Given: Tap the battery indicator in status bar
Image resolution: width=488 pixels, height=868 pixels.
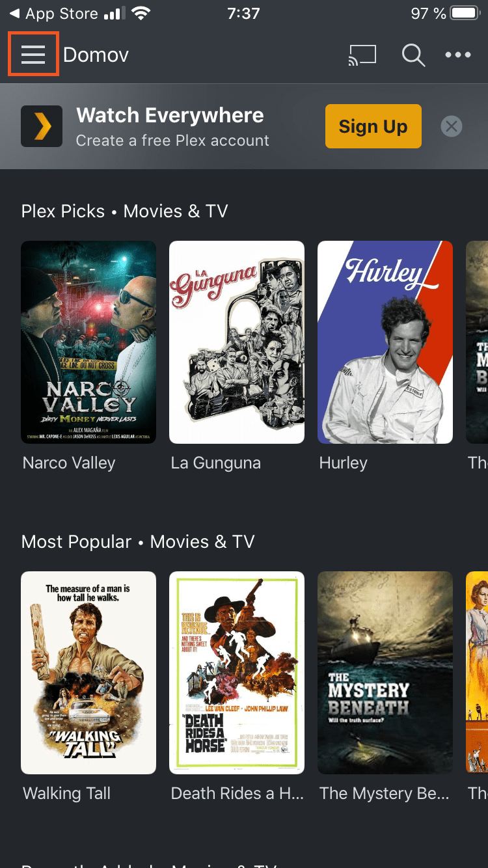Looking at the screenshot, I should (465, 14).
